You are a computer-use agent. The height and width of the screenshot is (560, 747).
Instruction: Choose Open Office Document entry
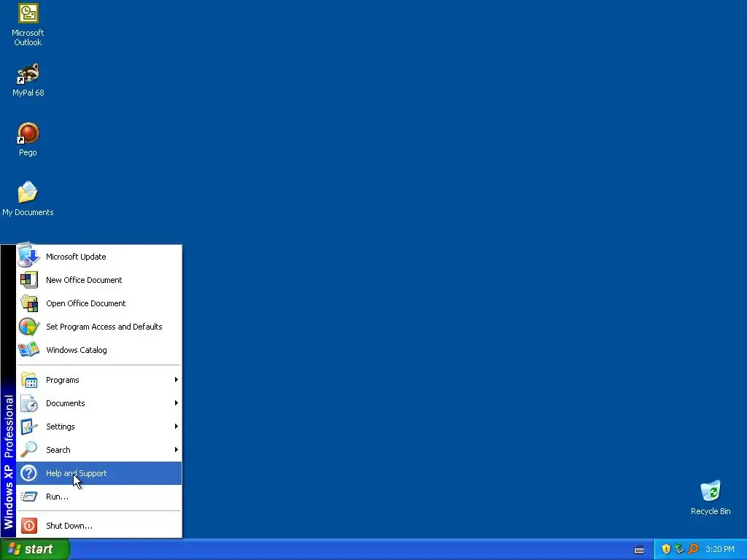click(x=99, y=303)
